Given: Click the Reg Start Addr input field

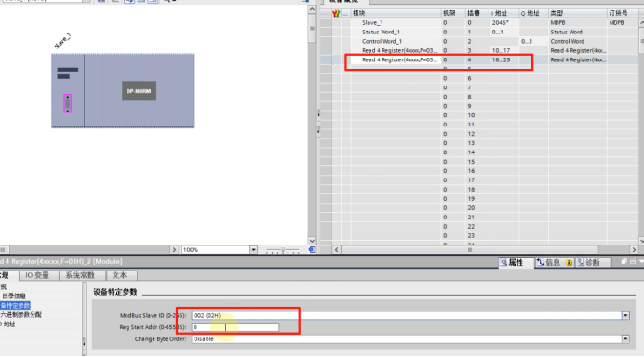Looking at the screenshot, I should (235, 327).
